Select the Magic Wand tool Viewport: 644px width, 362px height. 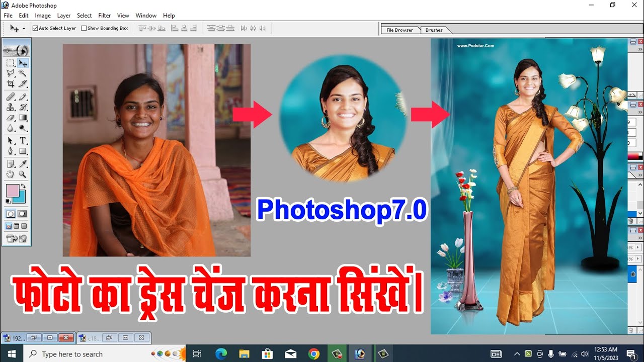[x=23, y=73]
